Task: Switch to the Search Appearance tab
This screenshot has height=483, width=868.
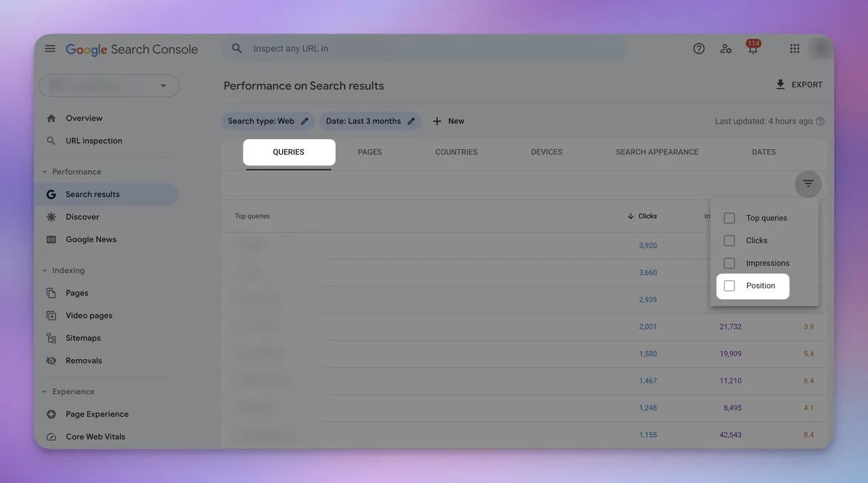Action: click(x=657, y=152)
